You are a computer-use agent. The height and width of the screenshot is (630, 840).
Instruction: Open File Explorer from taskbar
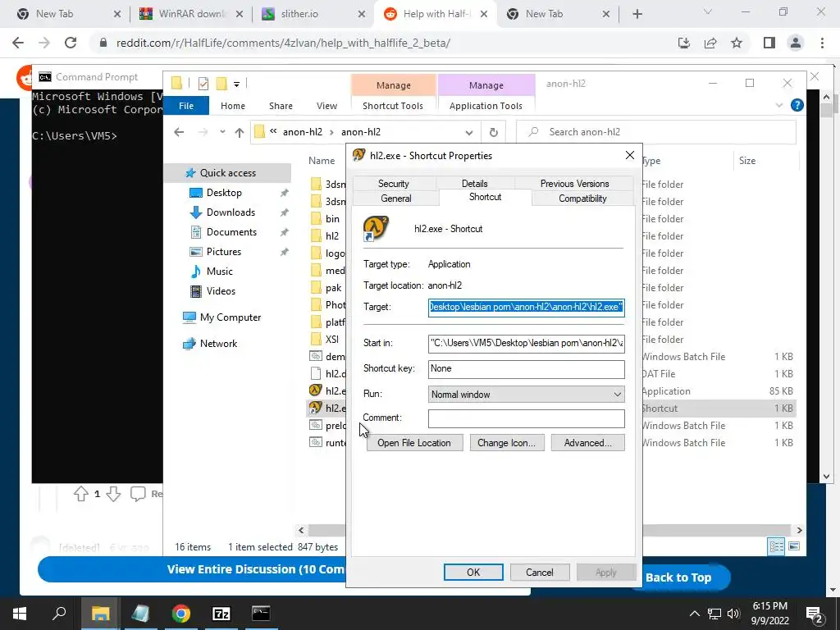[100, 614]
